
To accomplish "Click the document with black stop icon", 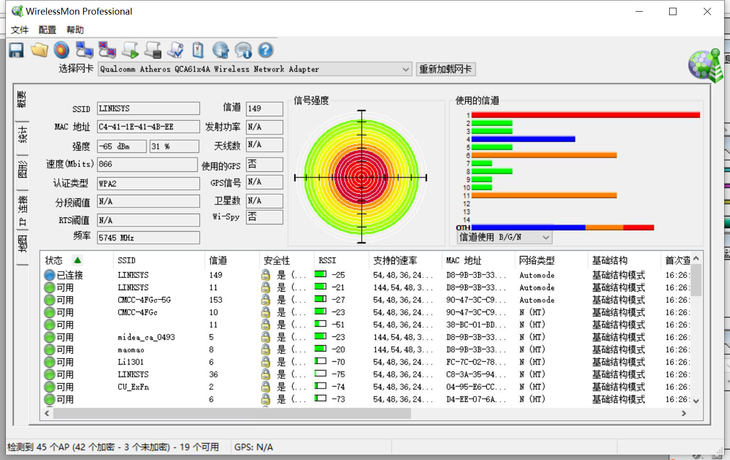I will [153, 50].
